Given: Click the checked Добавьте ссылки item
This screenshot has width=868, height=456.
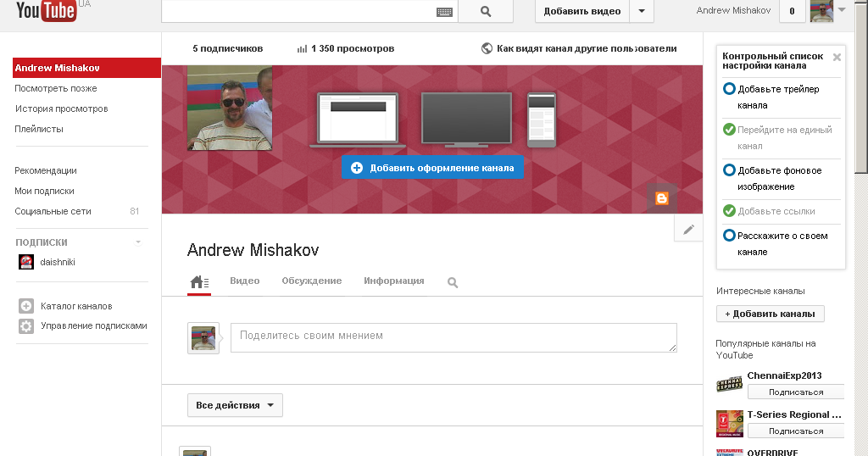Looking at the screenshot, I should tap(781, 211).
